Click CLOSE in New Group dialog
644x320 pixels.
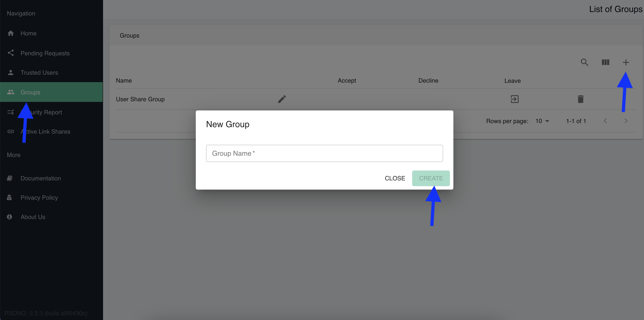[x=395, y=178]
